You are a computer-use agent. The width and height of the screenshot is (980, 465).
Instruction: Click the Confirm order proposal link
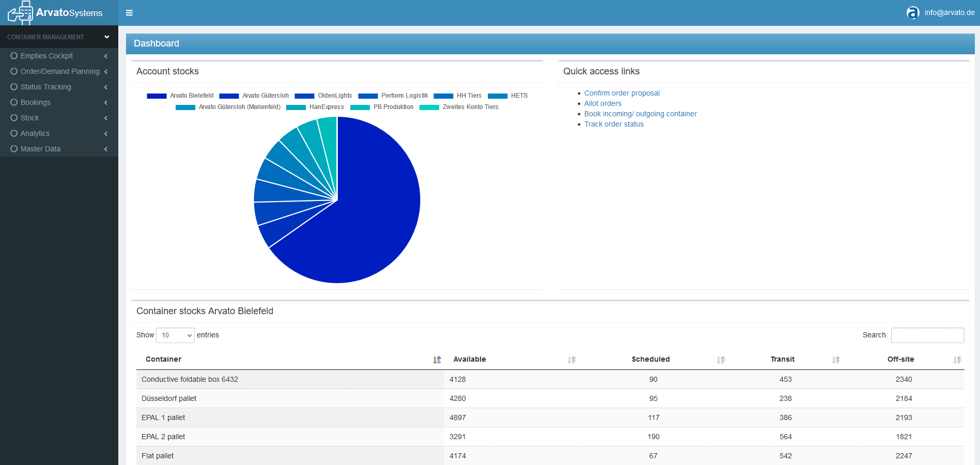621,93
